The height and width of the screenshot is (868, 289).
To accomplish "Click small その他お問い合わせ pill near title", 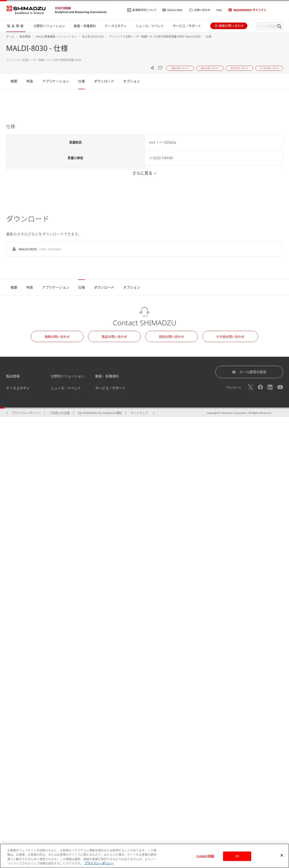I will tap(269, 68).
